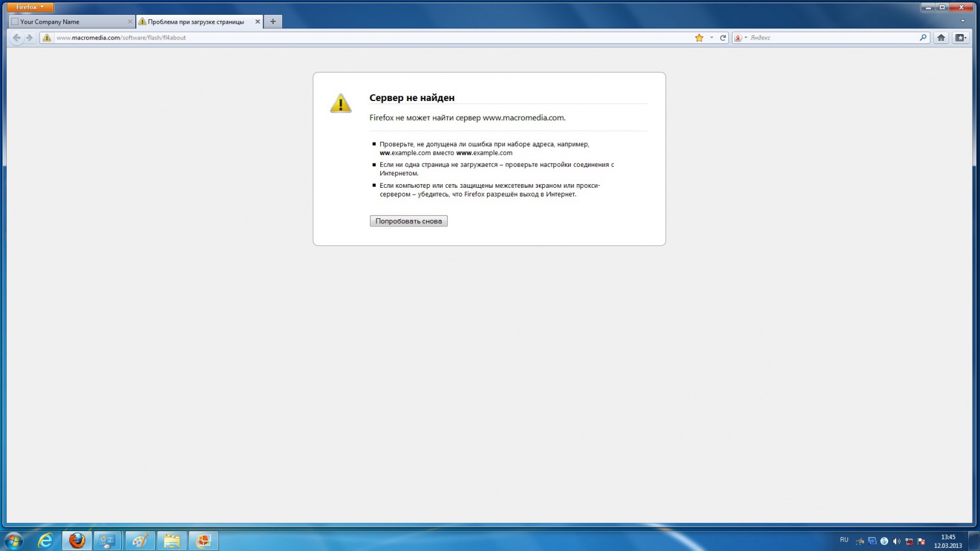This screenshot has height=551, width=980.
Task: Close the Проблема при загрузке страницы tab
Action: click(257, 22)
